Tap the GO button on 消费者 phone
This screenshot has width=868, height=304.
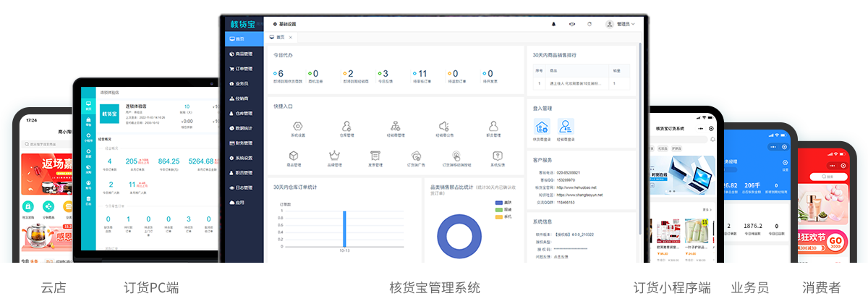(835, 240)
